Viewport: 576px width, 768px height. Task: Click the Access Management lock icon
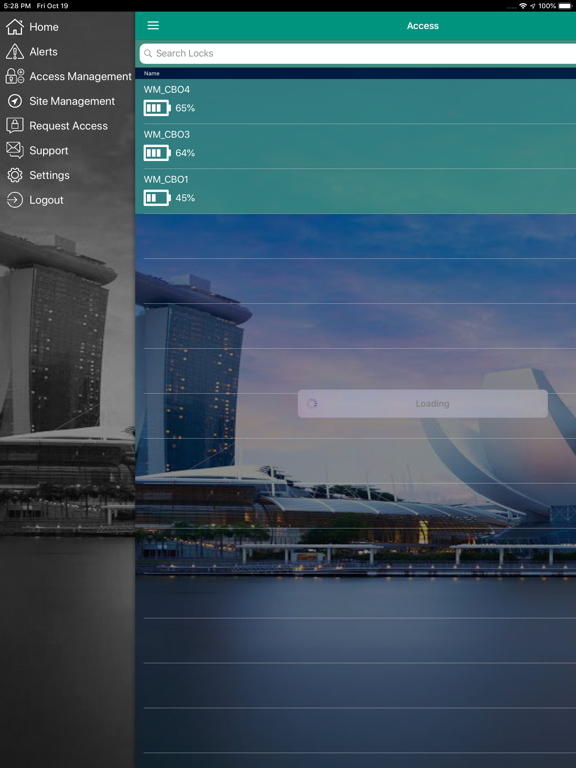pyautogui.click(x=15, y=76)
